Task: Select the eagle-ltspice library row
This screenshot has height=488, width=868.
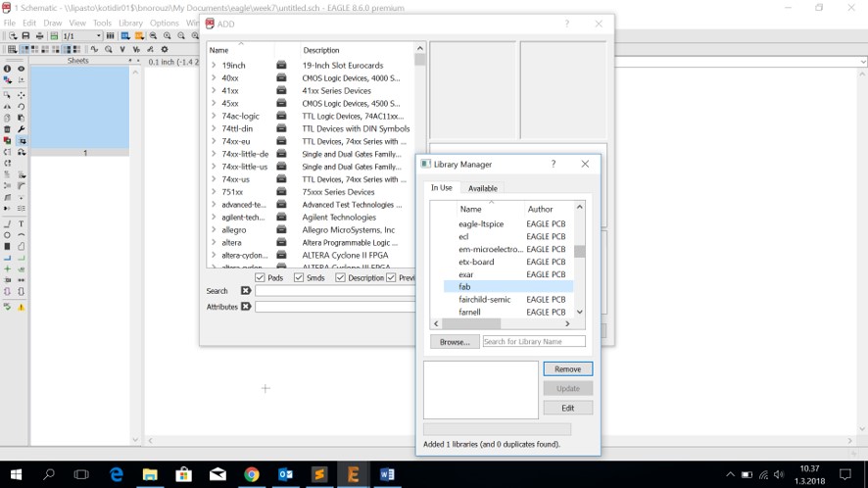Action: coord(508,223)
